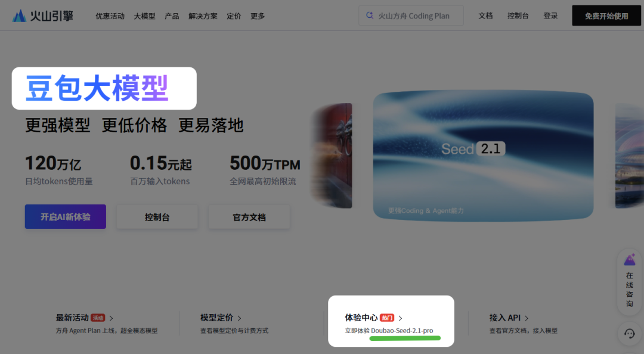
Task: Open the 解决方案 menu
Action: pos(203,16)
